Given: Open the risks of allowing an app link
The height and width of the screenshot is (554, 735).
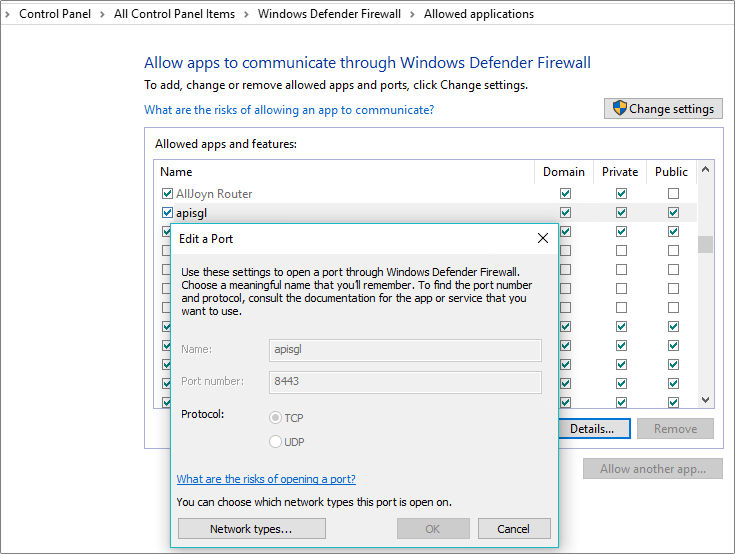Looking at the screenshot, I should 289,110.
